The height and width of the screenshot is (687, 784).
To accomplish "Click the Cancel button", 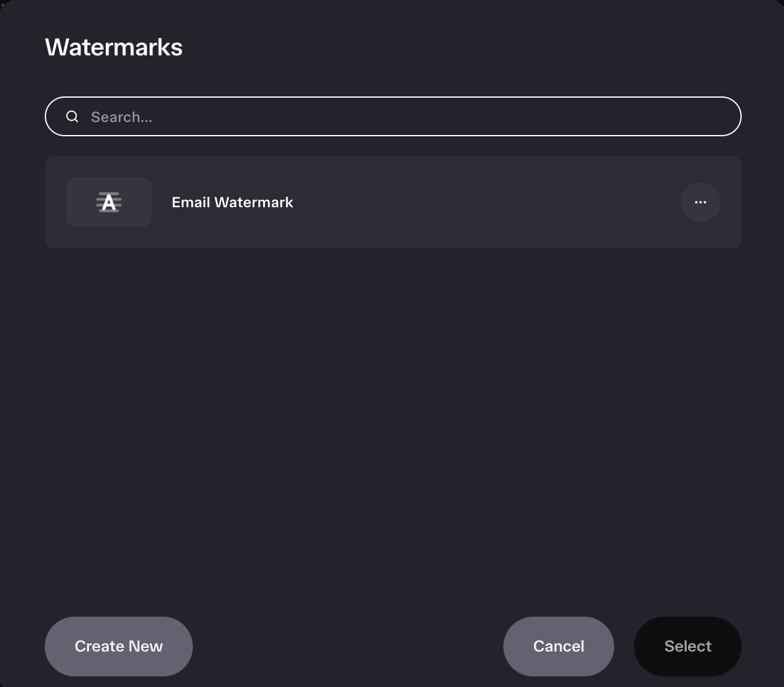I will [x=559, y=647].
